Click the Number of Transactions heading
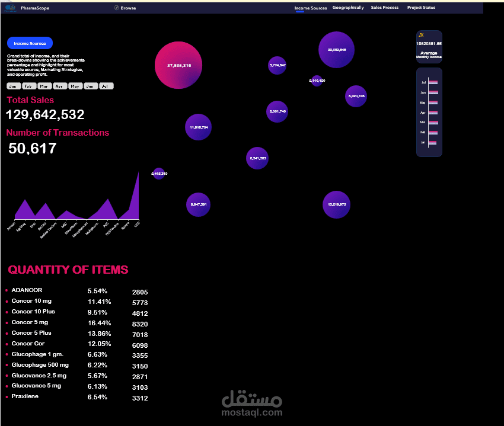Screen dimensions: 504x426 tap(58, 133)
